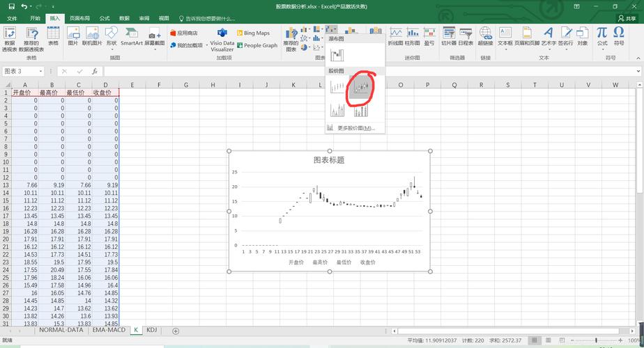Open the NORMAL-DATA sheet tab
Image resolution: width=644 pixels, height=348 pixels.
[x=61, y=330]
